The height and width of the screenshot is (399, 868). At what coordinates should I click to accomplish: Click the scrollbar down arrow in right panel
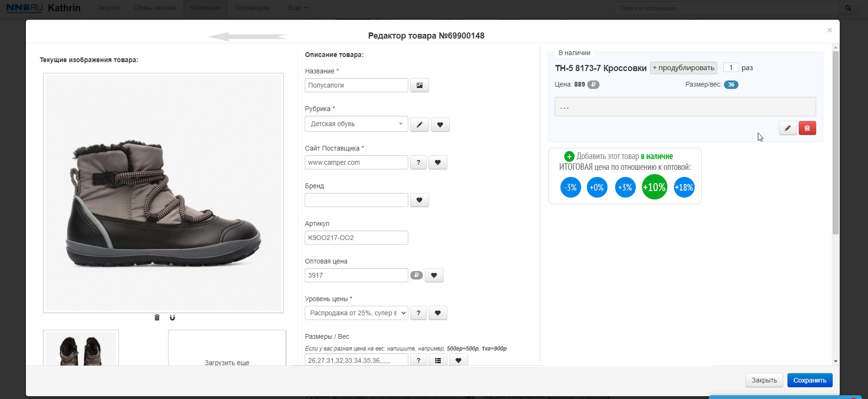[836, 361]
